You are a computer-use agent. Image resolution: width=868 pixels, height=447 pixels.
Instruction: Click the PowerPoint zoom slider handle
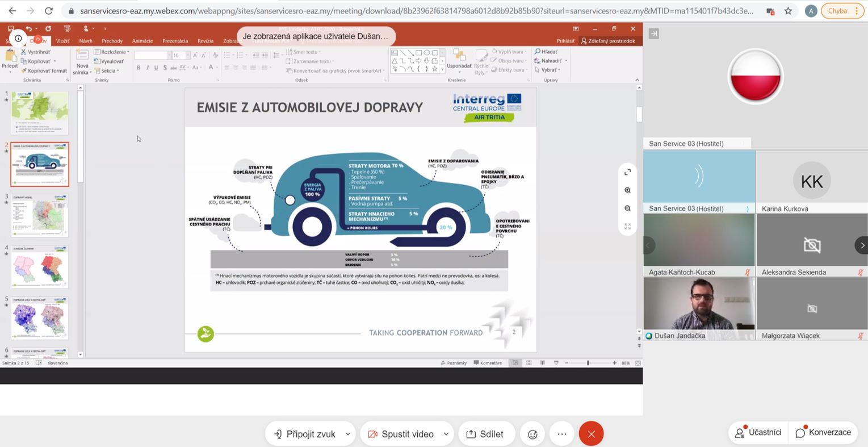pos(588,363)
